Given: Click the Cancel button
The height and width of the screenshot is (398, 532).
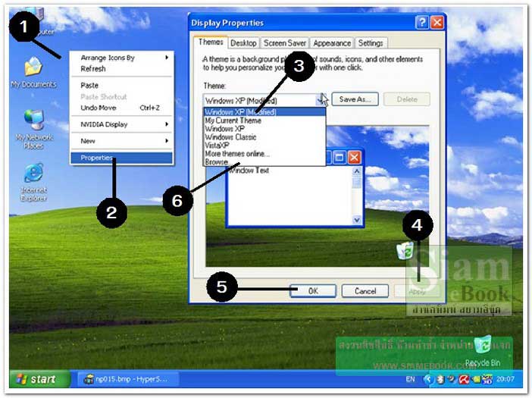Looking at the screenshot, I should [x=365, y=291].
